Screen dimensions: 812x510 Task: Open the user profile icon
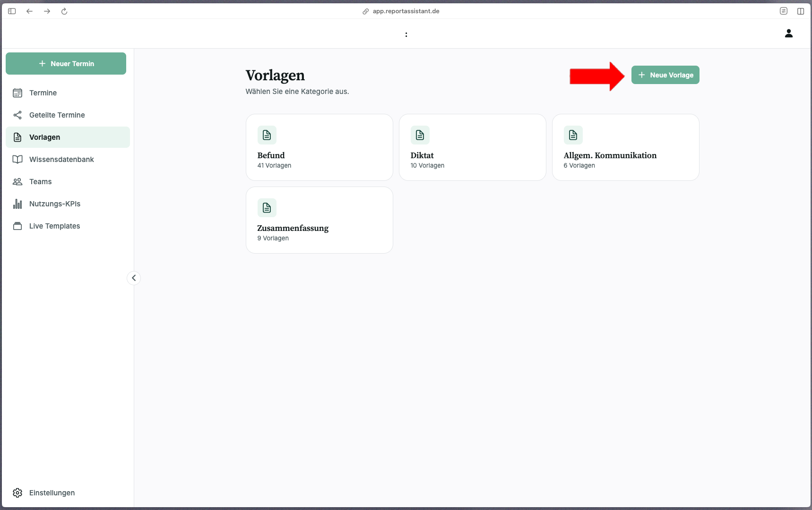(x=789, y=34)
